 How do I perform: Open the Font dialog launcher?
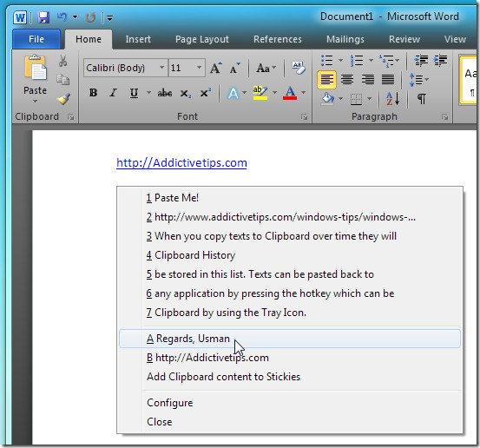point(304,116)
